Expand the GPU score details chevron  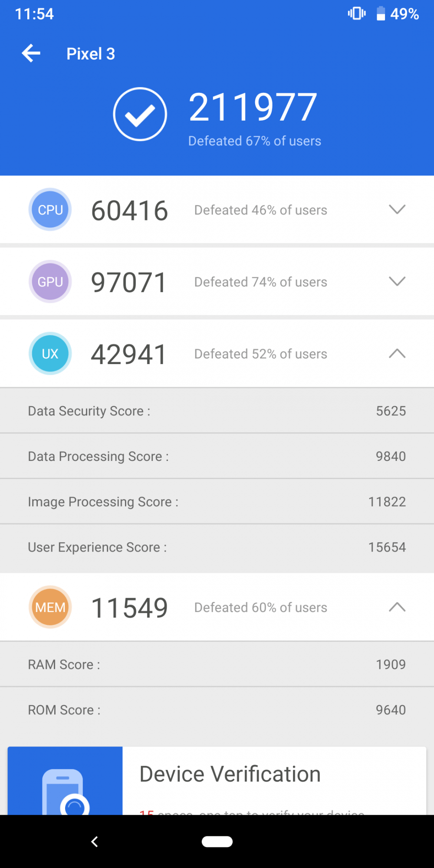click(397, 282)
